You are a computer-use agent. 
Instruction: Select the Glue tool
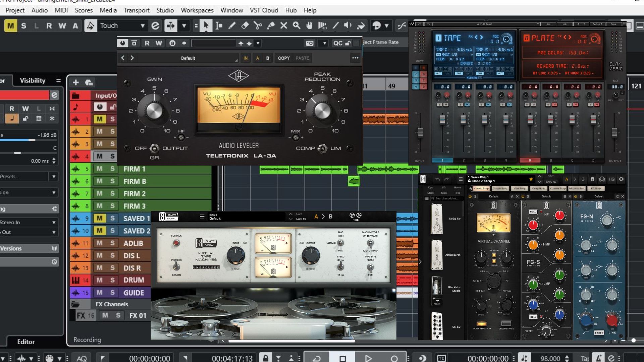271,25
